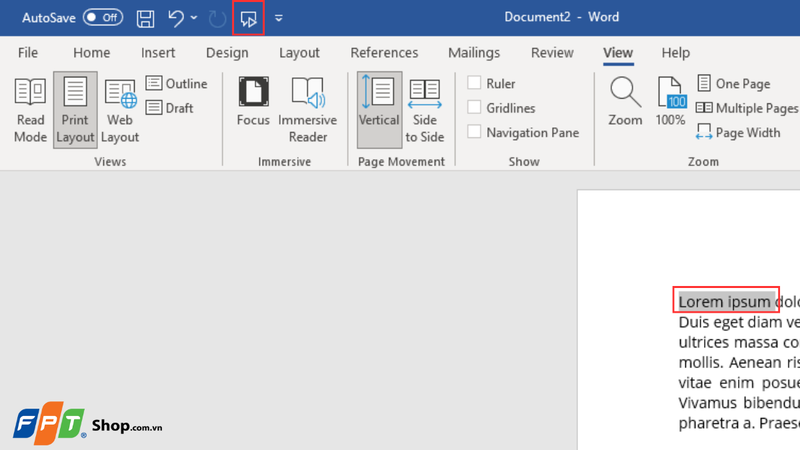This screenshot has width=800, height=450.
Task: Expand Customize Quick Access Toolbar menu
Action: click(x=279, y=18)
